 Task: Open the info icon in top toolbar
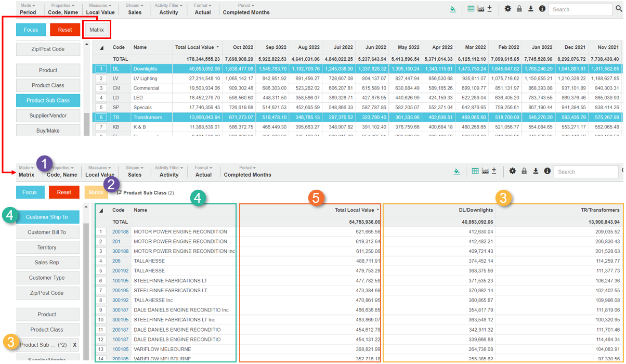pos(542,9)
